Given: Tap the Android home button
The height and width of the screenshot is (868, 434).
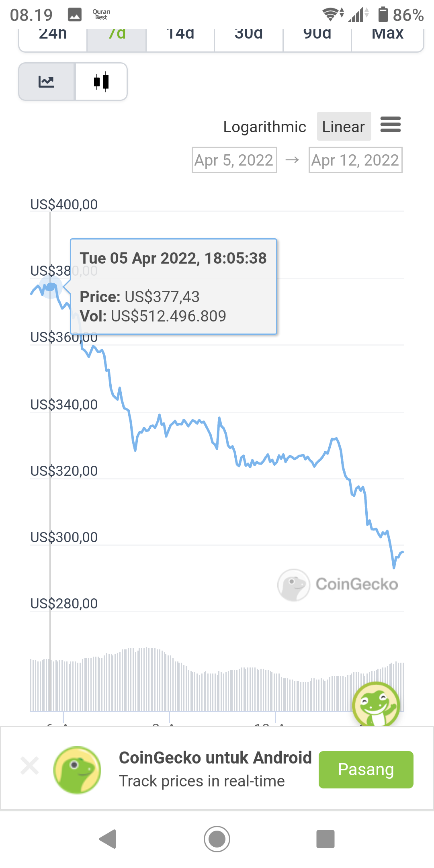Looking at the screenshot, I should [217, 839].
